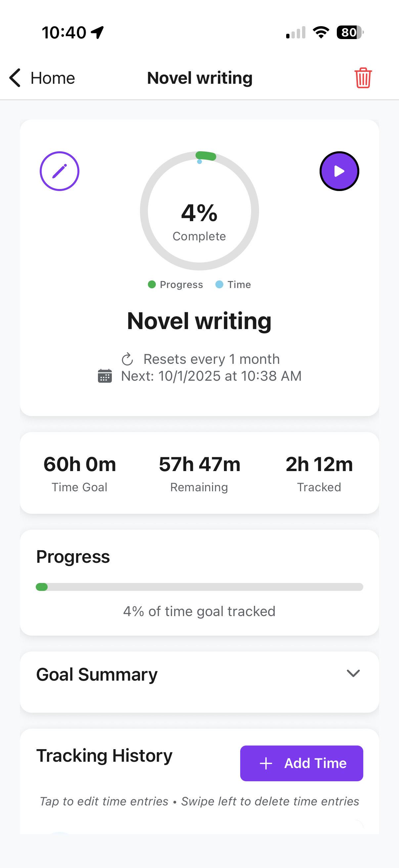This screenshot has height=868, width=399.
Task: Tap the blue Time legend dot
Action: (219, 284)
